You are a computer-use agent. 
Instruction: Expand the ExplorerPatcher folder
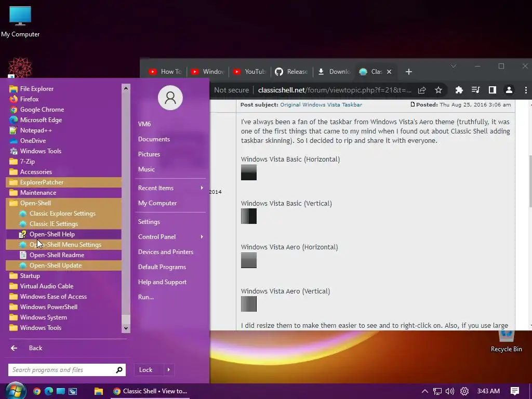coord(63,182)
